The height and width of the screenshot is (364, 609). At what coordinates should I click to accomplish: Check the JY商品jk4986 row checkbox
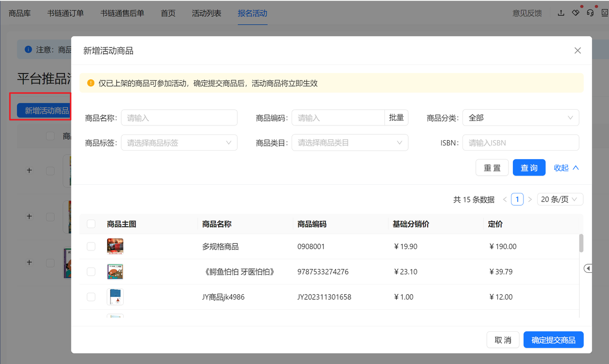coord(91,297)
